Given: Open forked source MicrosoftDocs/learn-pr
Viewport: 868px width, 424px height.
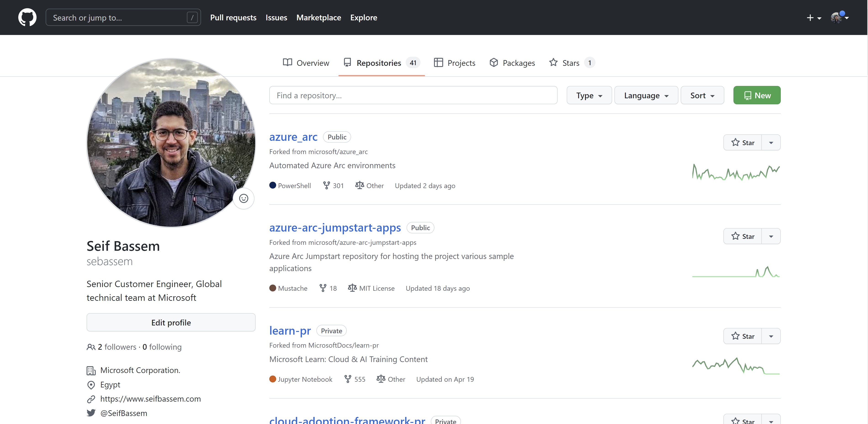Looking at the screenshot, I should pos(343,345).
